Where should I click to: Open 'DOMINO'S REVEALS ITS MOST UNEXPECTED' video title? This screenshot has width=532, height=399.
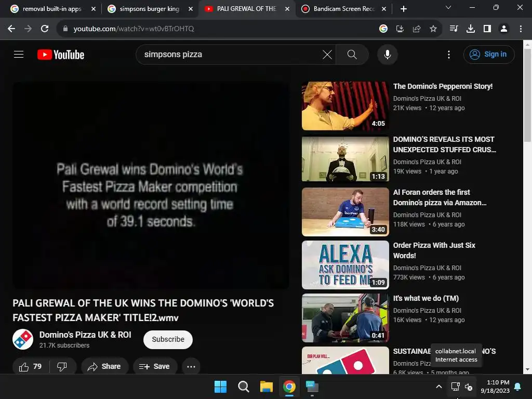pos(445,144)
